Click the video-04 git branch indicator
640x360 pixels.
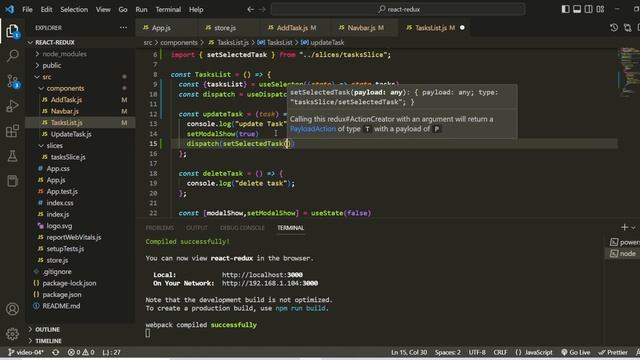pos(25,352)
